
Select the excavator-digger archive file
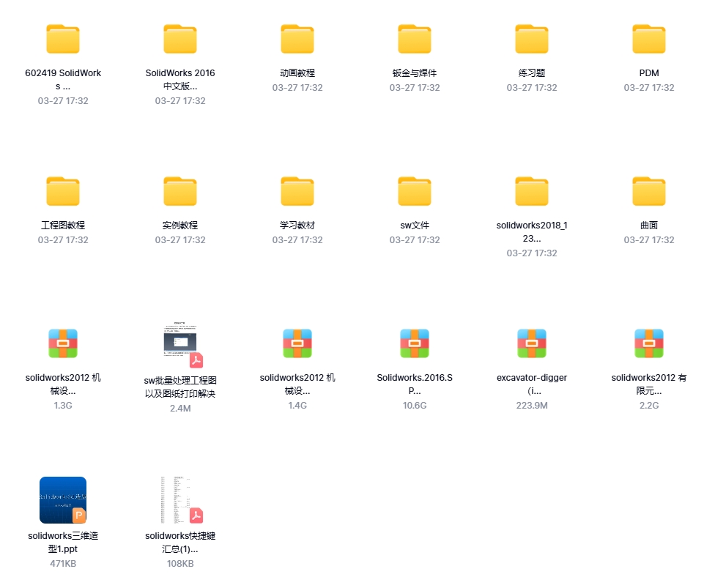[x=531, y=343]
